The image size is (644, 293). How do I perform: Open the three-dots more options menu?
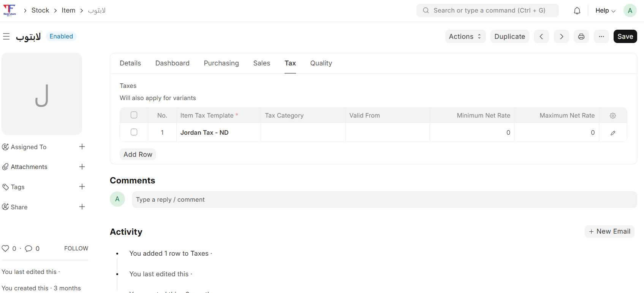[x=601, y=37]
